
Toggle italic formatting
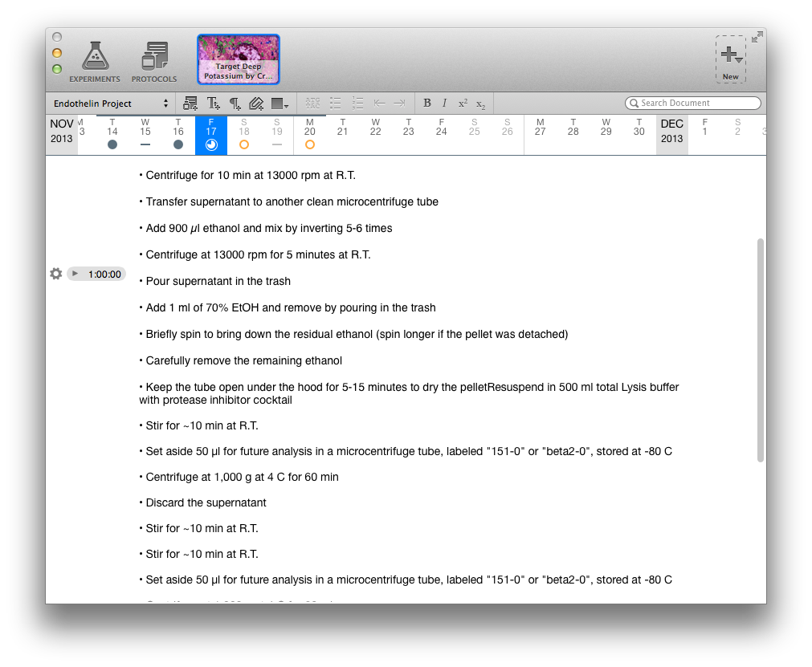[x=444, y=103]
